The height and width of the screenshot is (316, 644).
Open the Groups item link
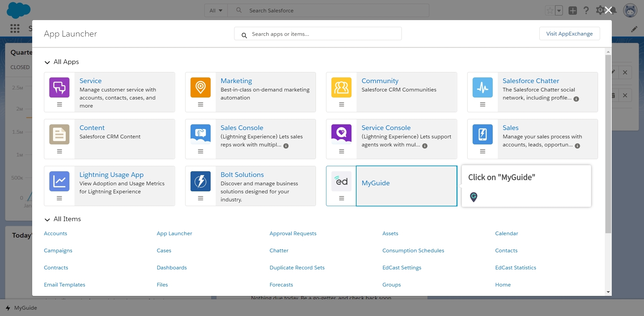[391, 285]
